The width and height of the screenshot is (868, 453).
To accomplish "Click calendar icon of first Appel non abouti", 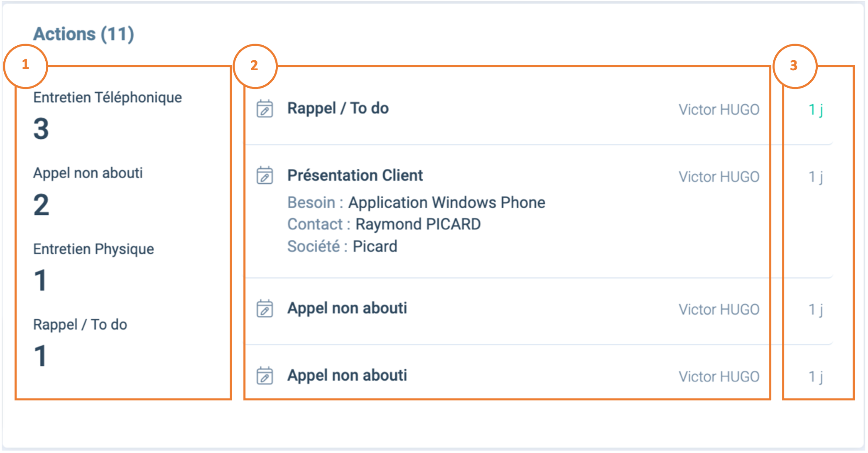I will tap(265, 308).
